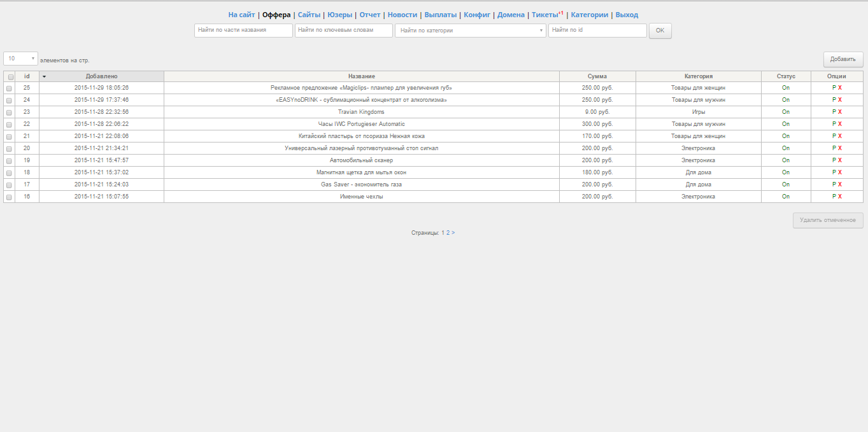Delete offer 22 with the red X

(840, 124)
